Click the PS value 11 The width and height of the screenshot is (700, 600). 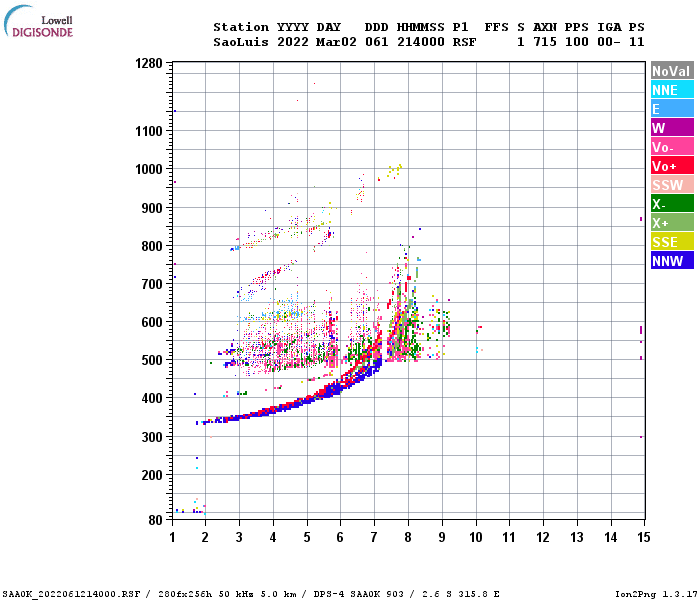pyautogui.click(x=637, y=42)
